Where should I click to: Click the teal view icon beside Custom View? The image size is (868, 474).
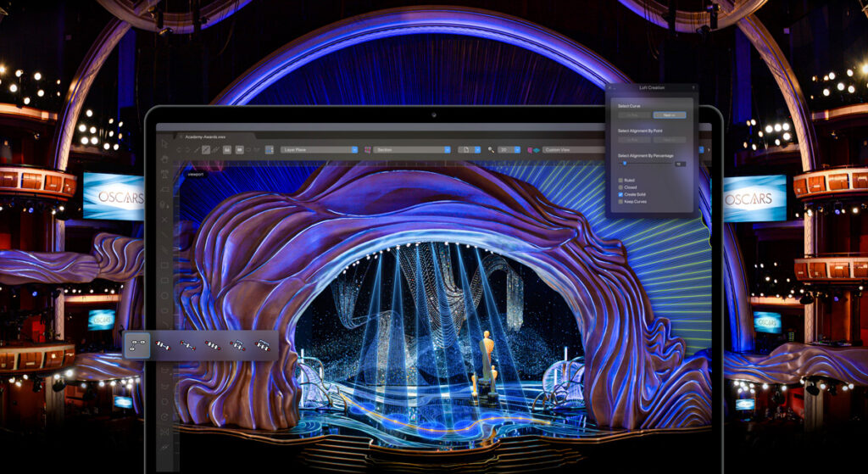[536, 150]
